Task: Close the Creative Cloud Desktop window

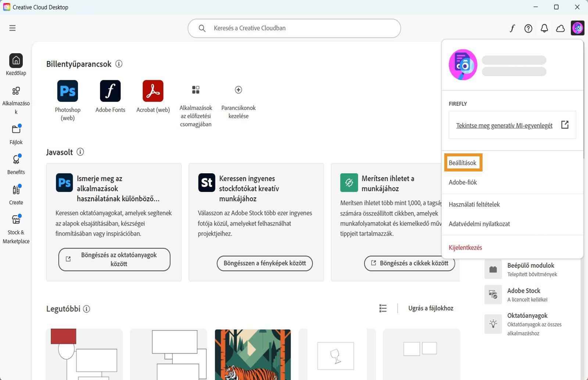Action: click(x=577, y=7)
